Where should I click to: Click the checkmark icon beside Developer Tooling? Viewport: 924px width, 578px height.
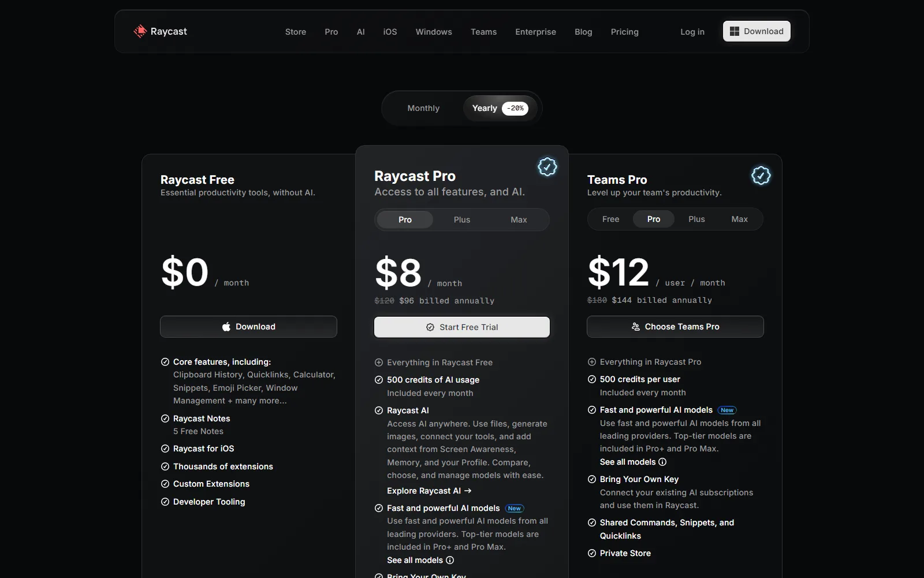(165, 502)
